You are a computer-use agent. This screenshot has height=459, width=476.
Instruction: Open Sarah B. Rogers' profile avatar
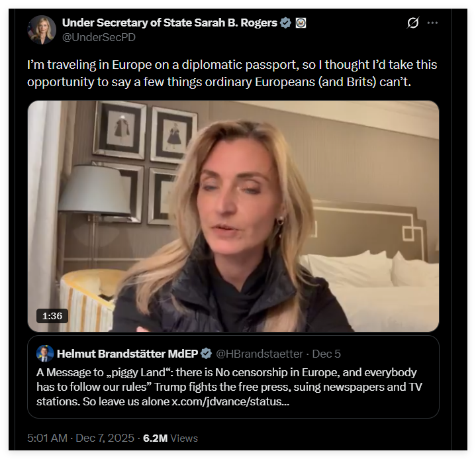[x=42, y=29]
